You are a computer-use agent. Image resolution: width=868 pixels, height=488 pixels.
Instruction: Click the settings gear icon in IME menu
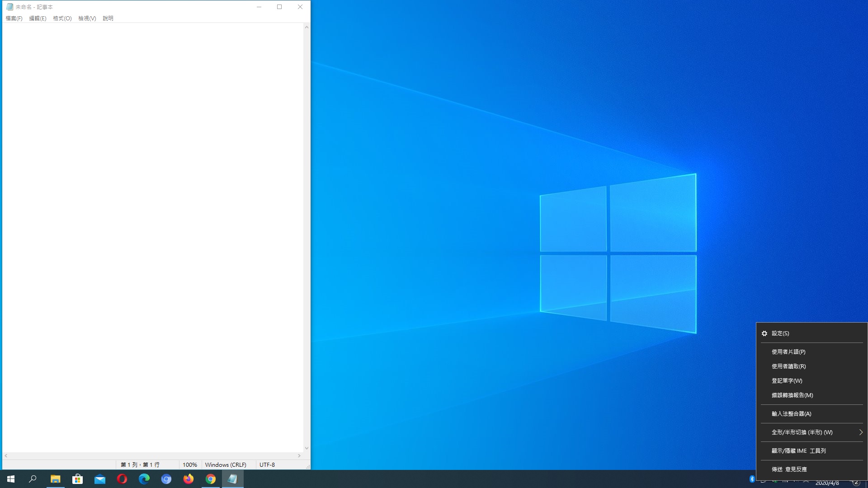764,333
